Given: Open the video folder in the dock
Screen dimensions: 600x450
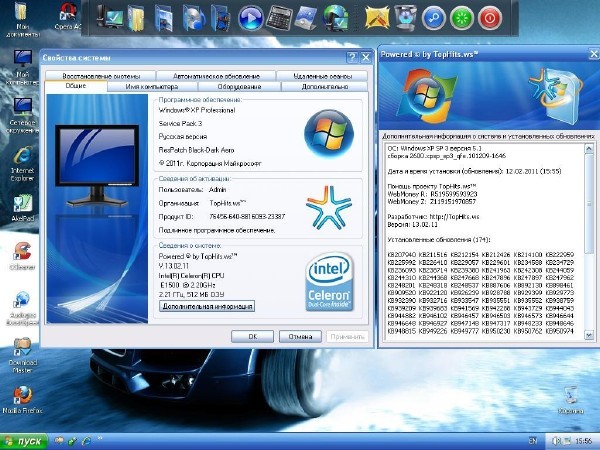Looking at the screenshot, I should coord(221,18).
